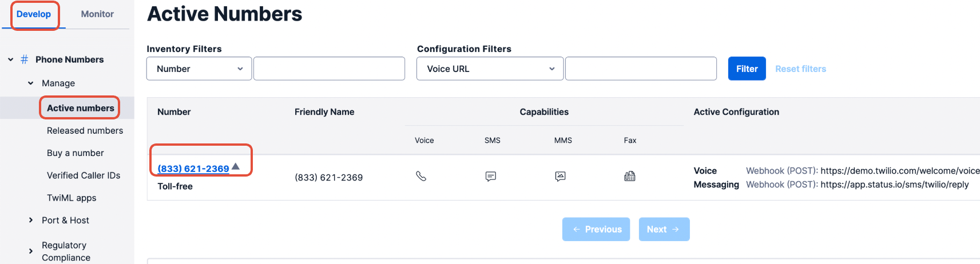Collapse the Phone Numbers section chevron
Viewport: 980px width, 264px height.
(x=10, y=59)
